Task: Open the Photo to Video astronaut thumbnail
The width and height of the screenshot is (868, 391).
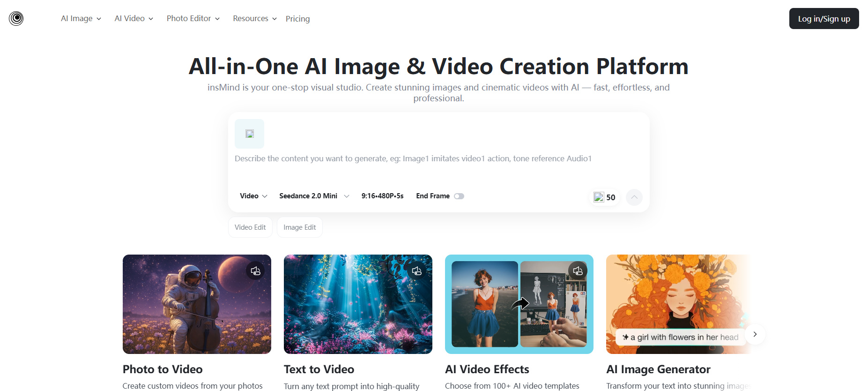Action: (197, 304)
